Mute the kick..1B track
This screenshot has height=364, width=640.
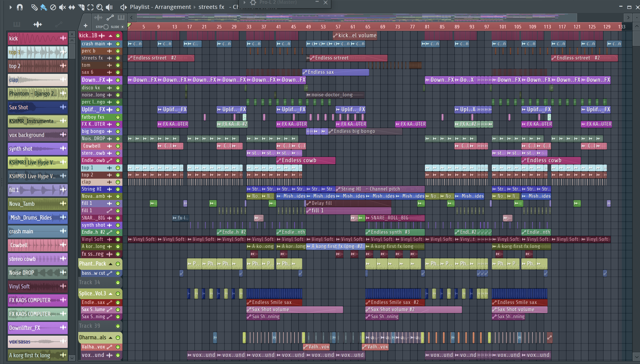pyautogui.click(x=118, y=36)
